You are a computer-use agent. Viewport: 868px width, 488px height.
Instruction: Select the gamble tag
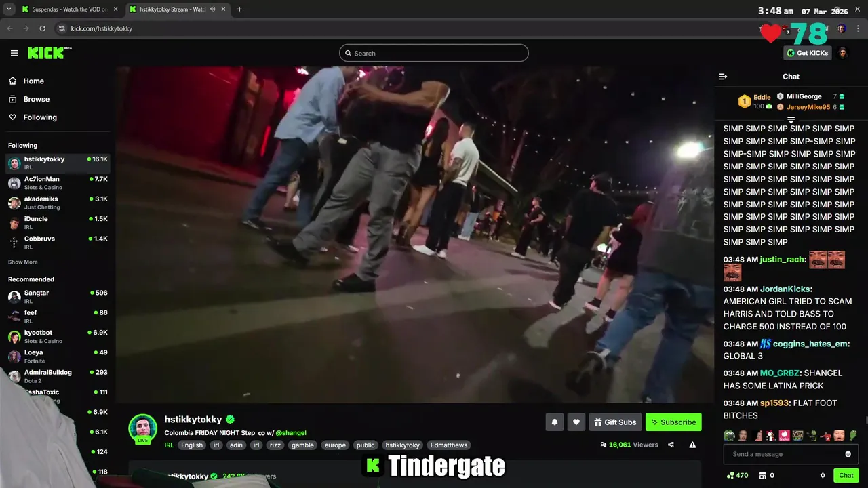[x=302, y=445]
